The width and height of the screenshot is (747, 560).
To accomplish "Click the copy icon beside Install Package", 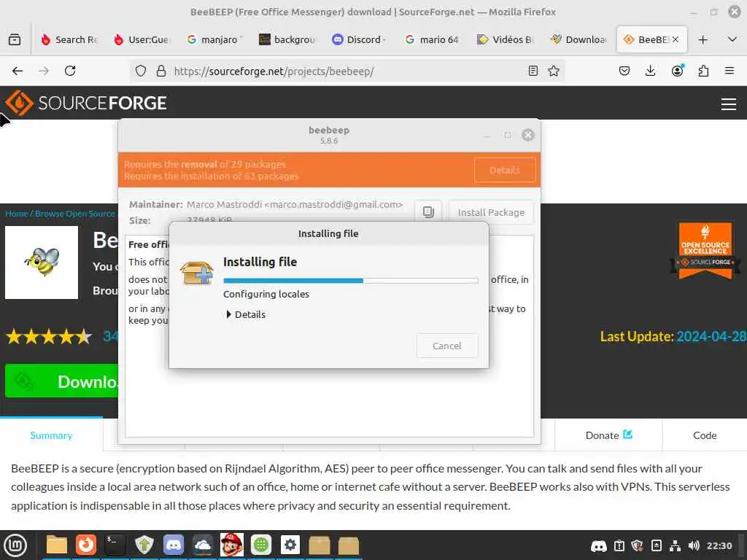I will tap(428, 212).
